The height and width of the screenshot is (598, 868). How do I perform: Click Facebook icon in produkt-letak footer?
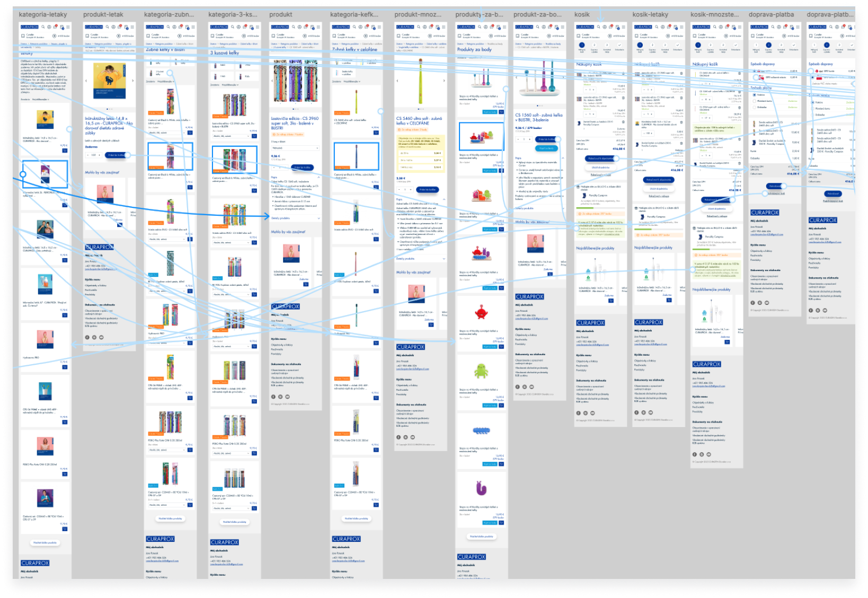click(87, 337)
